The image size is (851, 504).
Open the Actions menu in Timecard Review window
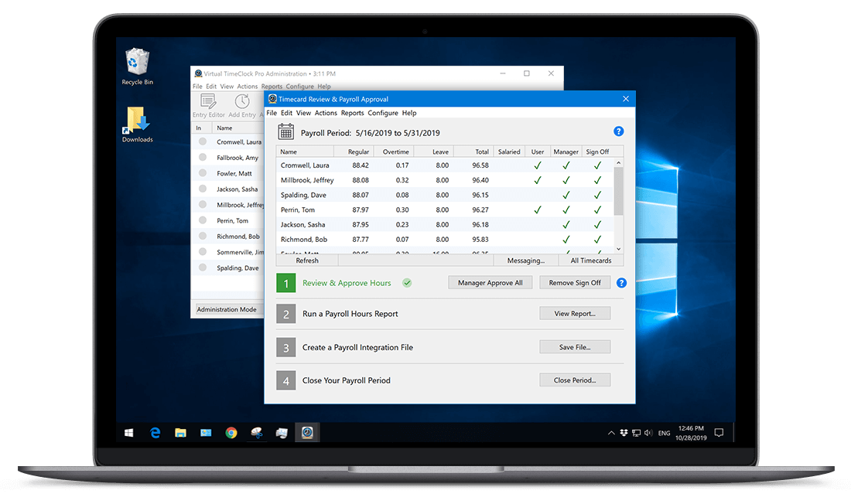pyautogui.click(x=326, y=113)
